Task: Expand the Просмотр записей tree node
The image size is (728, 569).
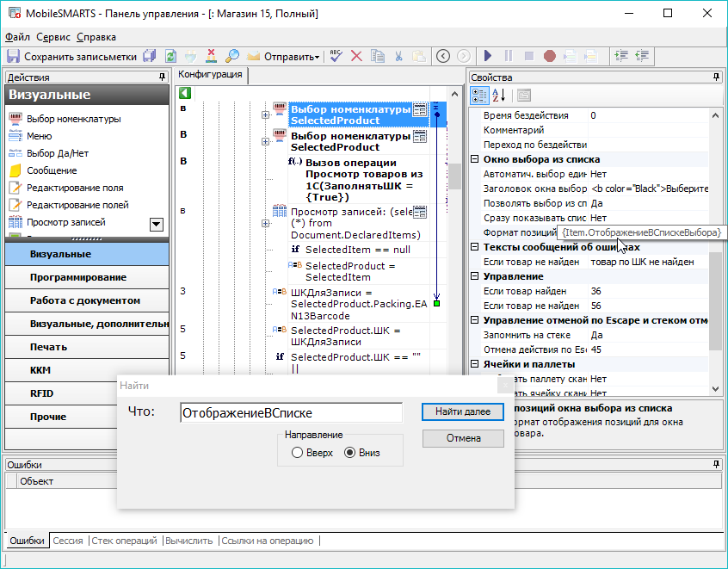Action: 265,224
